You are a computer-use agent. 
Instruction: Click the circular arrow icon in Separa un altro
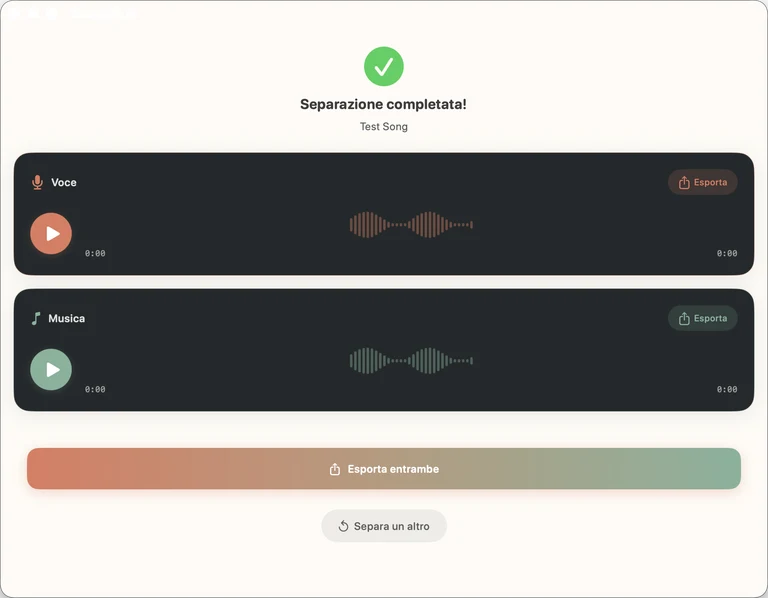tap(343, 526)
